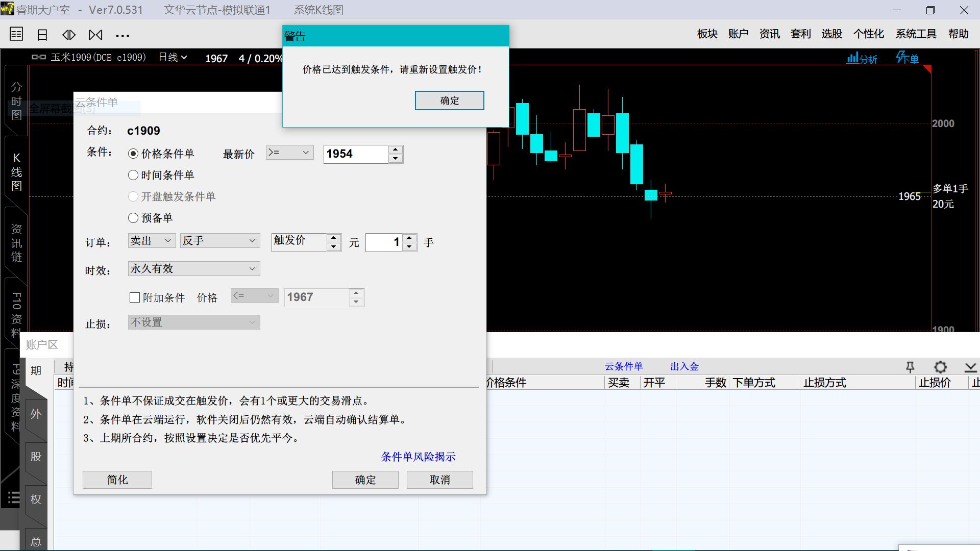Open the 套利 menu
Screen dimensions: 980x551
[x=800, y=34]
